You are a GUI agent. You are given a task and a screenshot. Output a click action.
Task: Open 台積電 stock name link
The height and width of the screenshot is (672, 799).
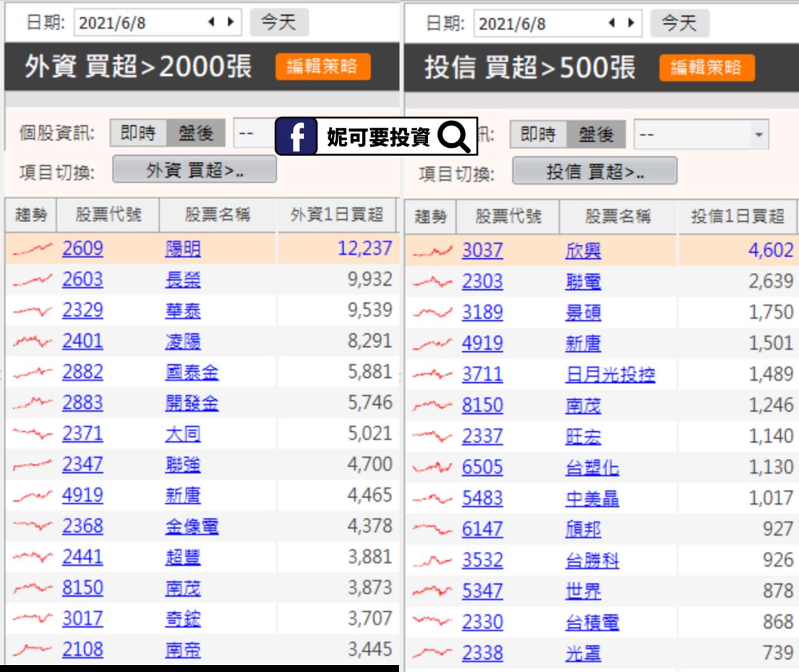tap(592, 622)
